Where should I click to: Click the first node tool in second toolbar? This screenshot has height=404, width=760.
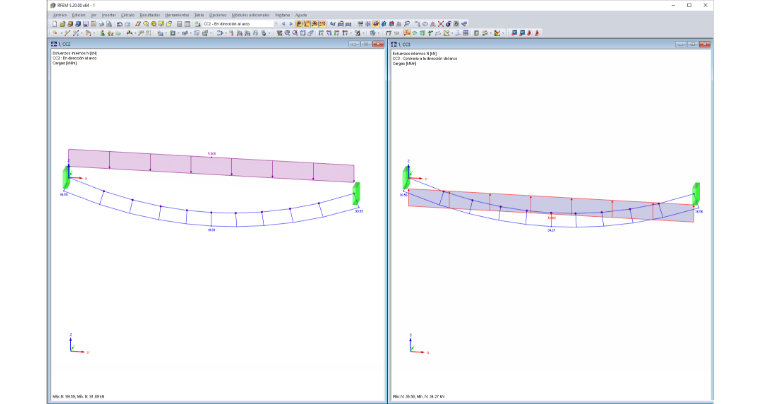(55, 33)
